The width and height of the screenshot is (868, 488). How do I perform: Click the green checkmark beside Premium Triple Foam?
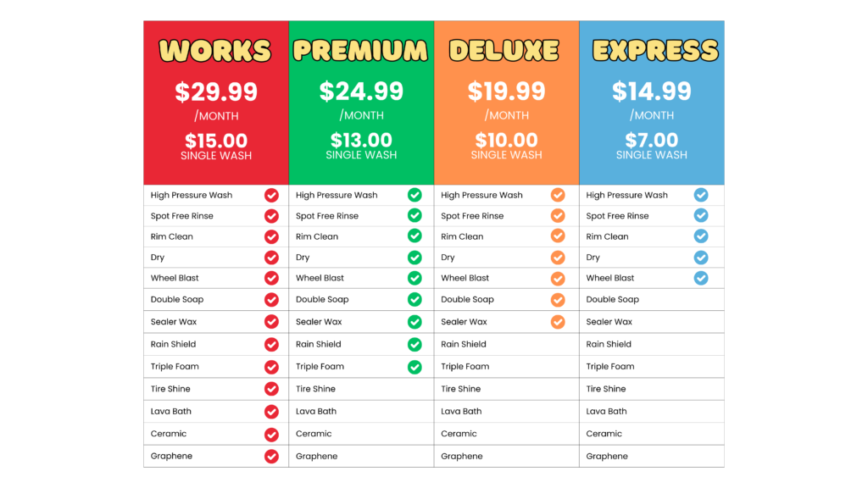[x=415, y=367]
